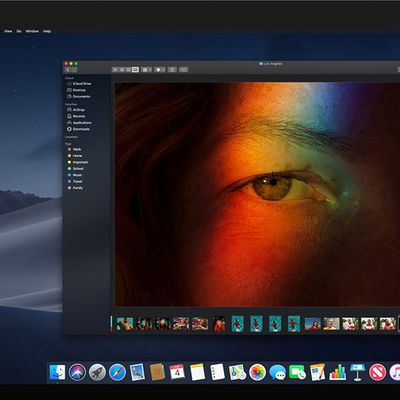400x400 pixels.
Task: Open Contacts brown book in Dock
Action: pyautogui.click(x=157, y=372)
